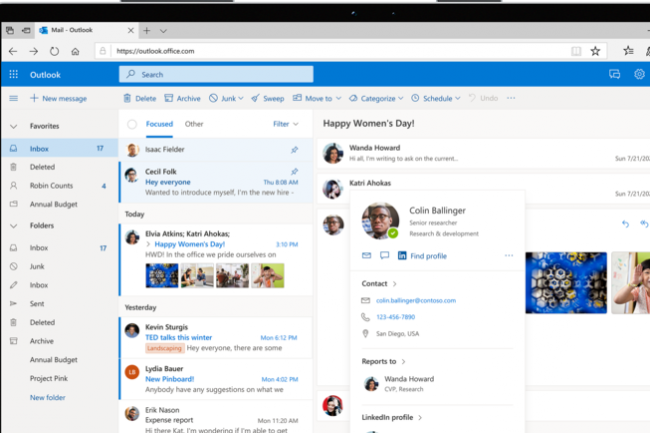
Task: Click Find profile link
Action: pyautogui.click(x=429, y=256)
